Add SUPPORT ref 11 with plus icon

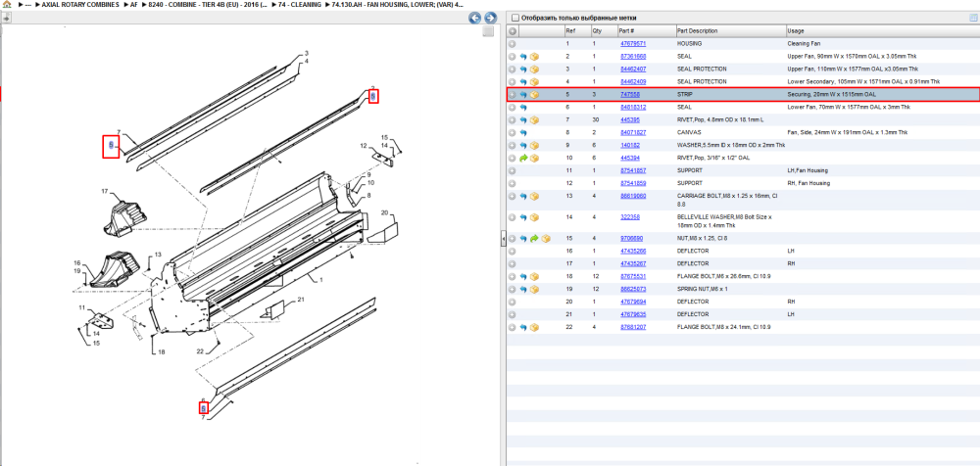coord(512,170)
